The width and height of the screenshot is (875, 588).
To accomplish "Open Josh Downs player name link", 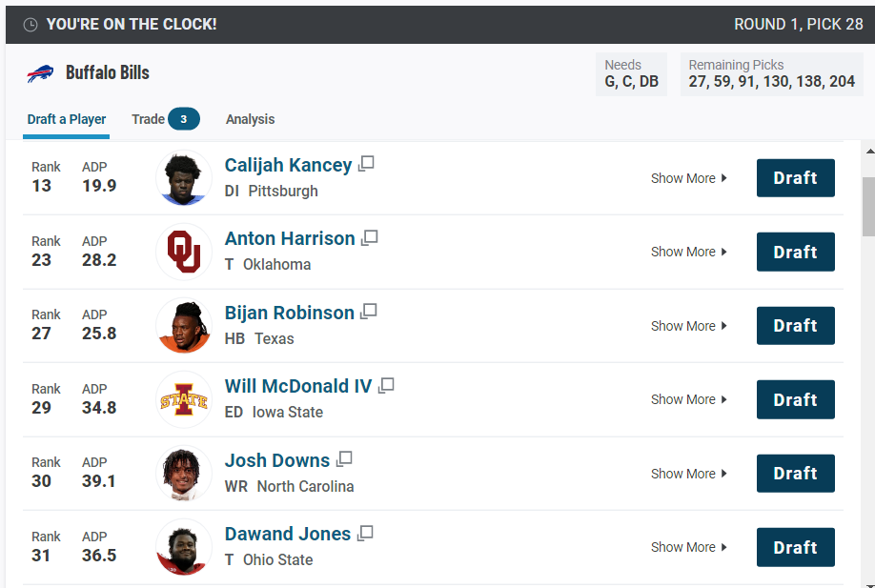I will point(277,460).
